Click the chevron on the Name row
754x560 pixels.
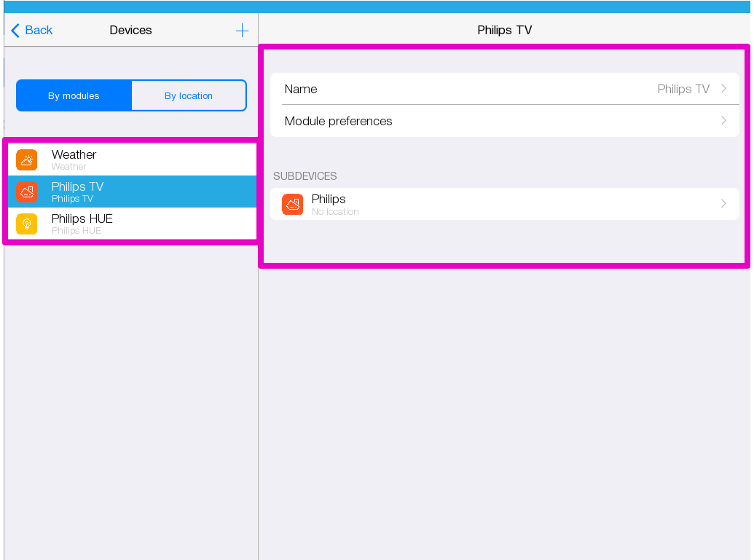[723, 89]
